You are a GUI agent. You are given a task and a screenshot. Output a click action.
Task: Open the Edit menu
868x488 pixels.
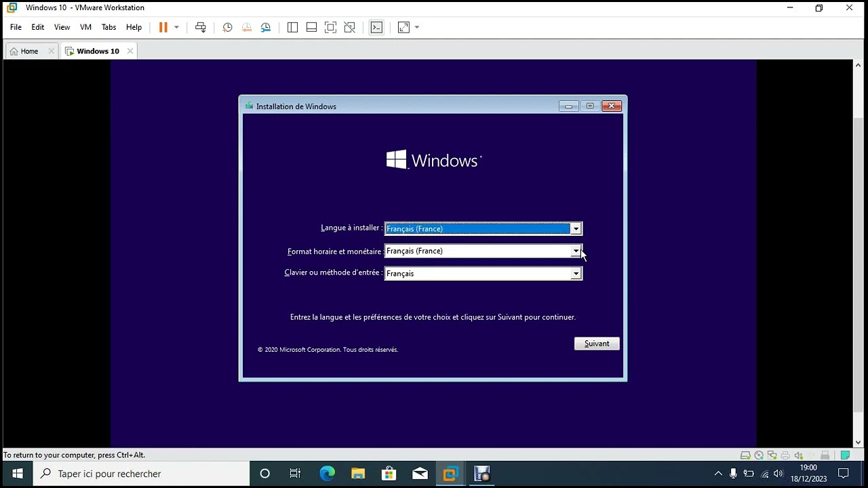coord(38,27)
